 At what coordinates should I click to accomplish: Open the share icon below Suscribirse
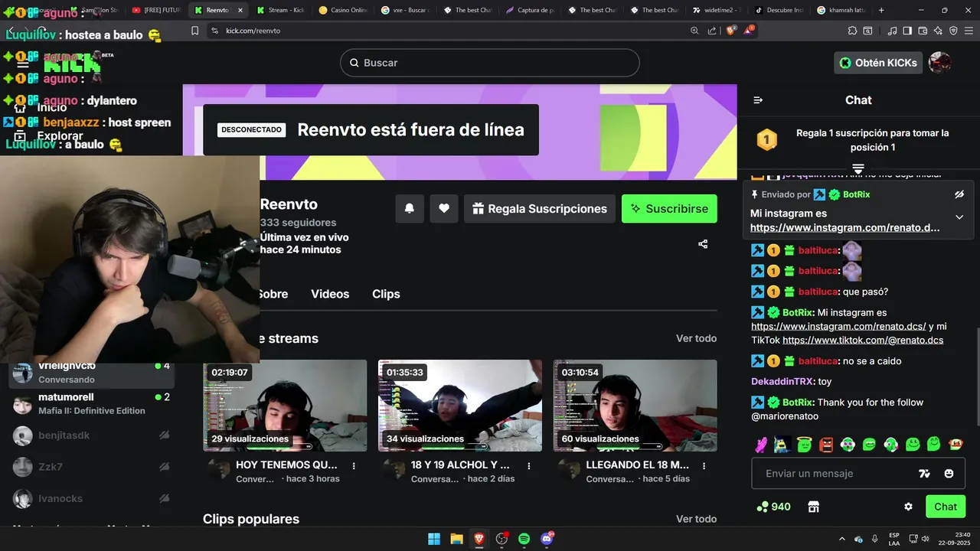(x=703, y=244)
